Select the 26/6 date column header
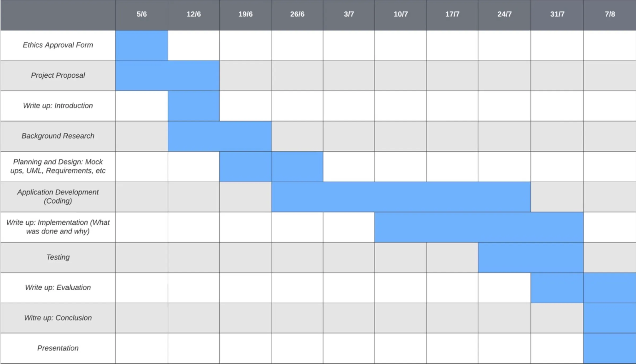 297,11
